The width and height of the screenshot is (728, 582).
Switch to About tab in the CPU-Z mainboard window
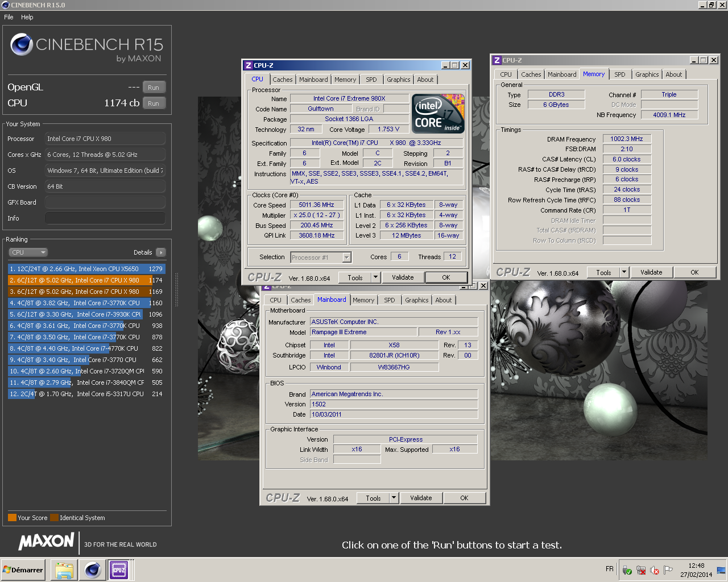444,300
